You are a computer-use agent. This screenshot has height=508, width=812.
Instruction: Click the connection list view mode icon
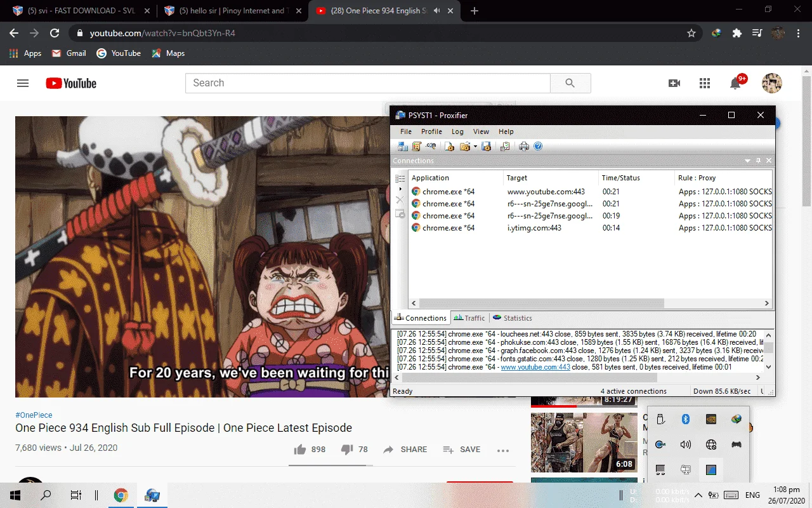coord(400,179)
